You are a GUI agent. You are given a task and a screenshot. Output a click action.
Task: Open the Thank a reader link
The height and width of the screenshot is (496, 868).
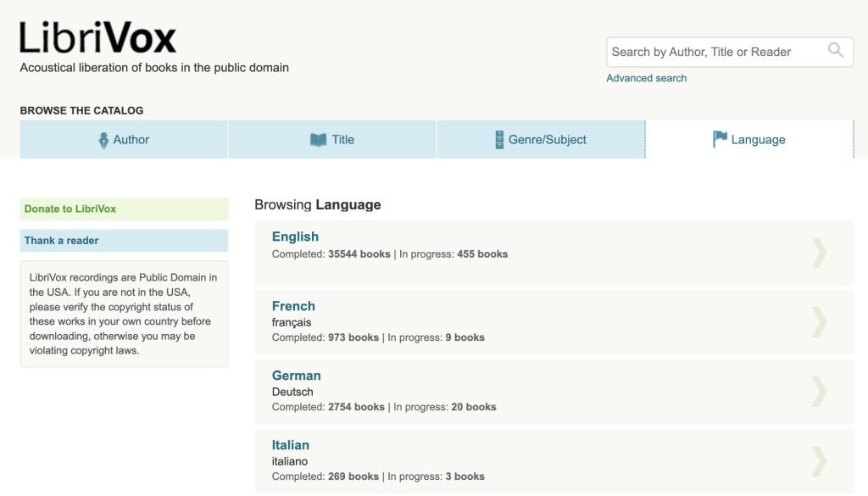tap(124, 240)
